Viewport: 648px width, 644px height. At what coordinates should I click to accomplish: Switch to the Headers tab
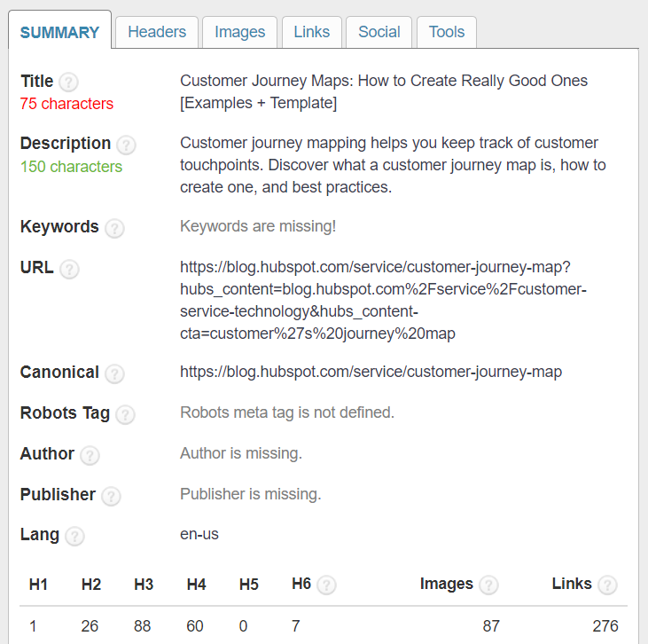[157, 32]
